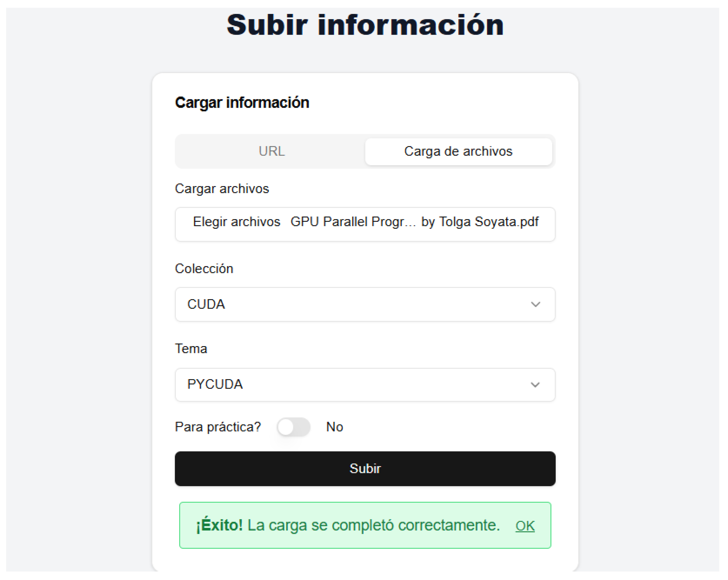This screenshot has height=580, width=728.
Task: Open the PYCUDA theme dropdown
Action: point(365,385)
